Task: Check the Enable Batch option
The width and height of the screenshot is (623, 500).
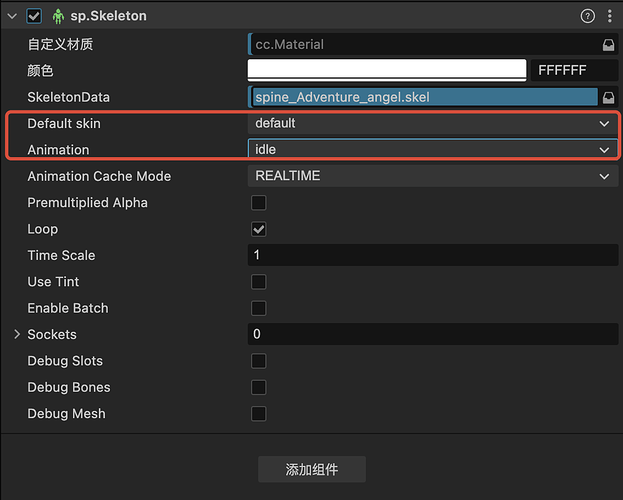Action: click(x=258, y=308)
